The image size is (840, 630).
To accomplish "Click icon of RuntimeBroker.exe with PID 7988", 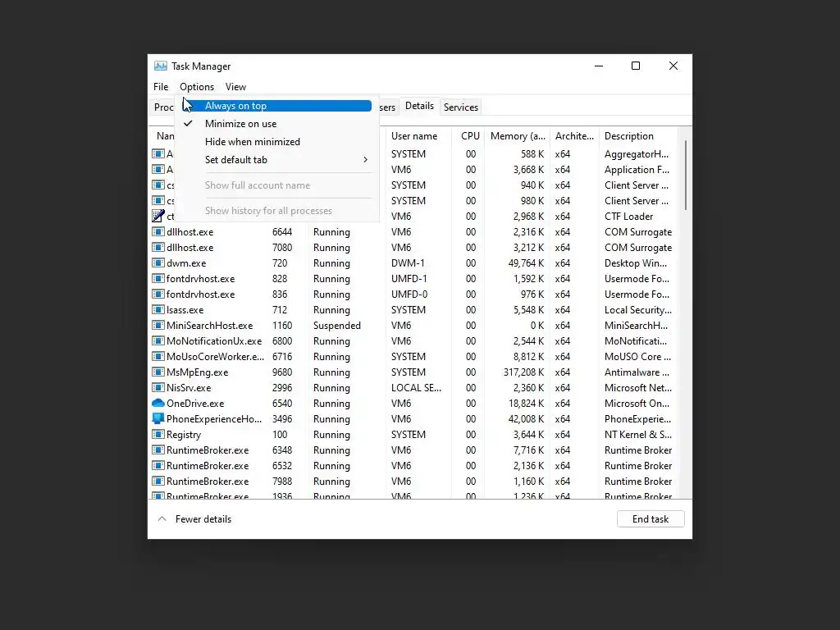I will [x=158, y=481].
